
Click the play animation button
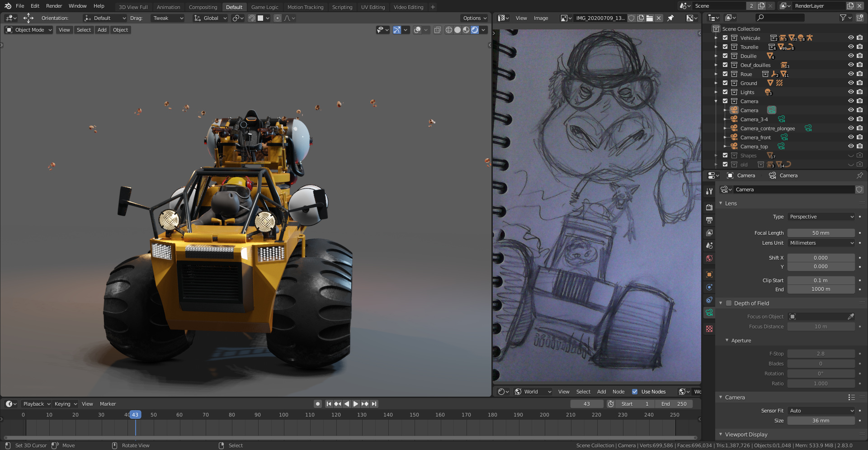356,404
